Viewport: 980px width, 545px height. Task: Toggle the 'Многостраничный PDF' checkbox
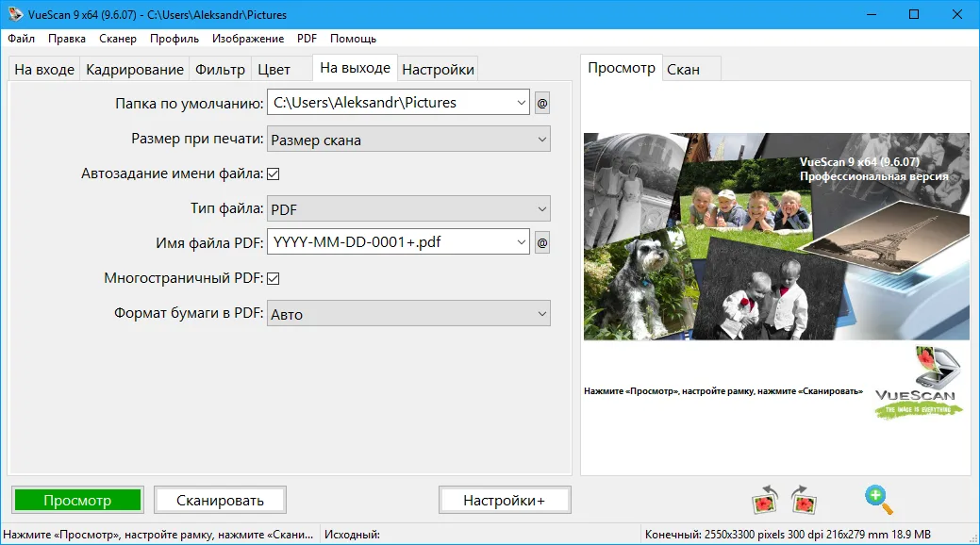[x=274, y=278]
